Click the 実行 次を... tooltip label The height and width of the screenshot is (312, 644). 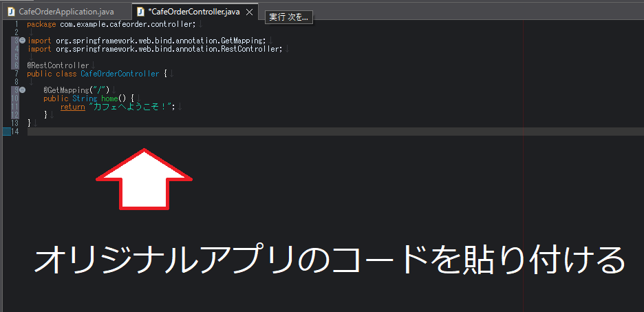[x=289, y=17]
